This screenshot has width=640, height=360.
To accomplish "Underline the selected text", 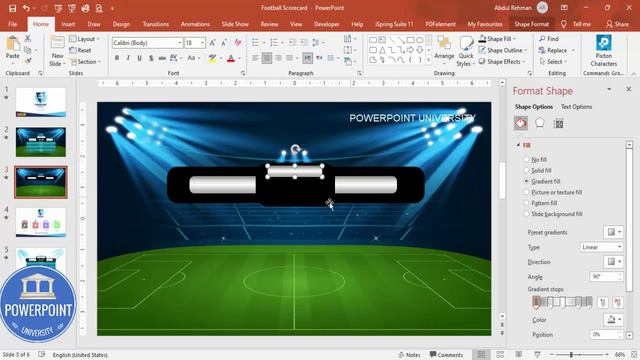I will tap(140, 58).
